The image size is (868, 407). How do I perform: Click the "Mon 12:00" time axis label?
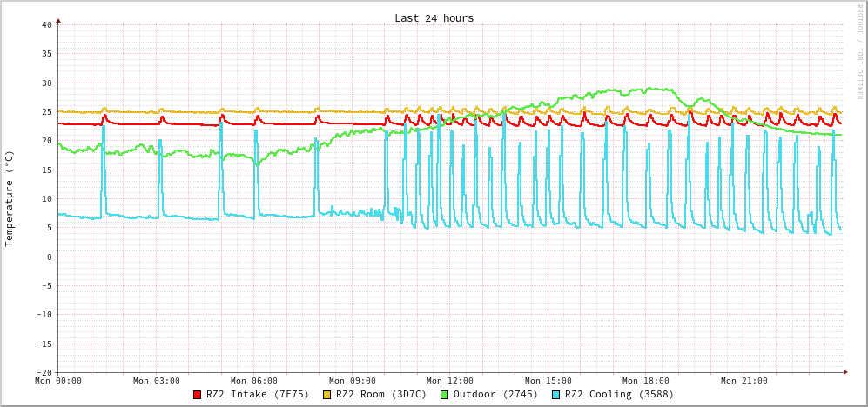[450, 381]
